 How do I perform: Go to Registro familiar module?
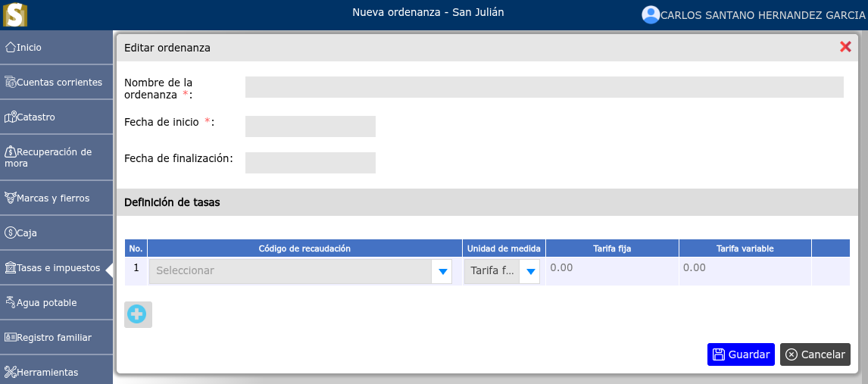point(56,338)
